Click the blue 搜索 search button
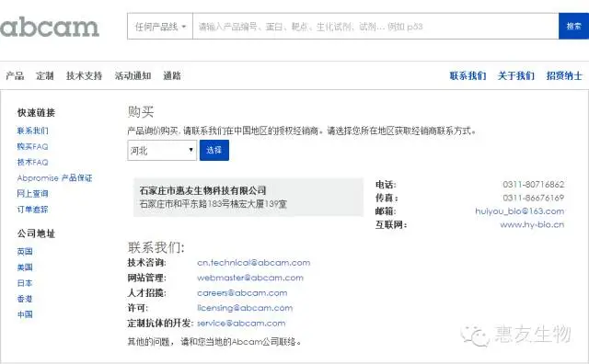 tap(573, 27)
